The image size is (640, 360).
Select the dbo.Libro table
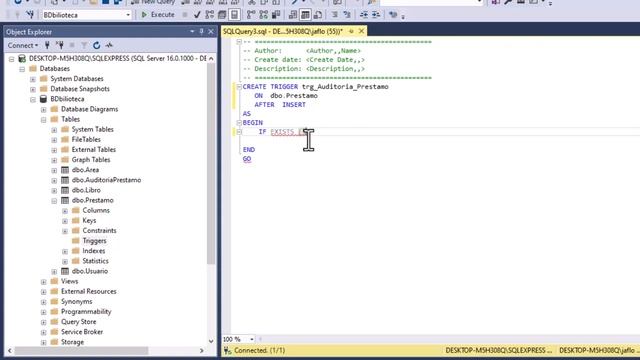pos(86,190)
